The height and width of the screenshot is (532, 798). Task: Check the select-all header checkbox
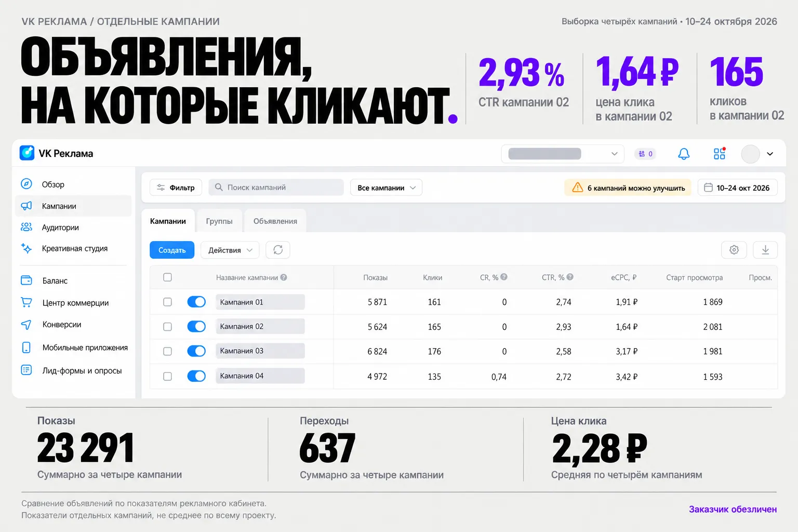tap(167, 277)
